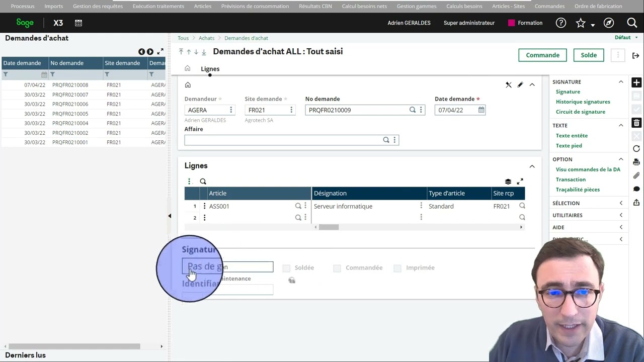This screenshot has height=362, width=644.
Task: Click the Commande button
Action: pos(542,55)
